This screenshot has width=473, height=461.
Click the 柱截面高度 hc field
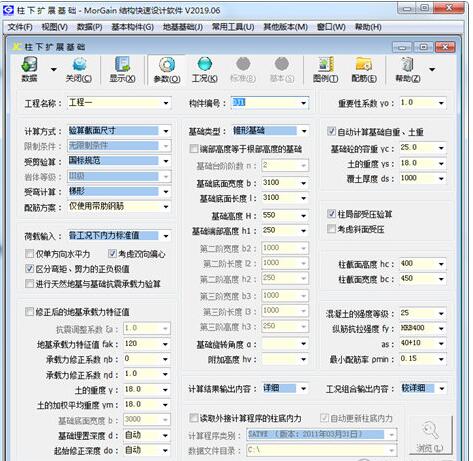tap(423, 264)
